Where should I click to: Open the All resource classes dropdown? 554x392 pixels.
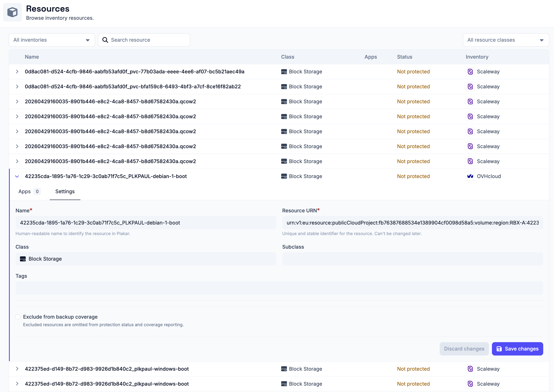click(x=506, y=40)
